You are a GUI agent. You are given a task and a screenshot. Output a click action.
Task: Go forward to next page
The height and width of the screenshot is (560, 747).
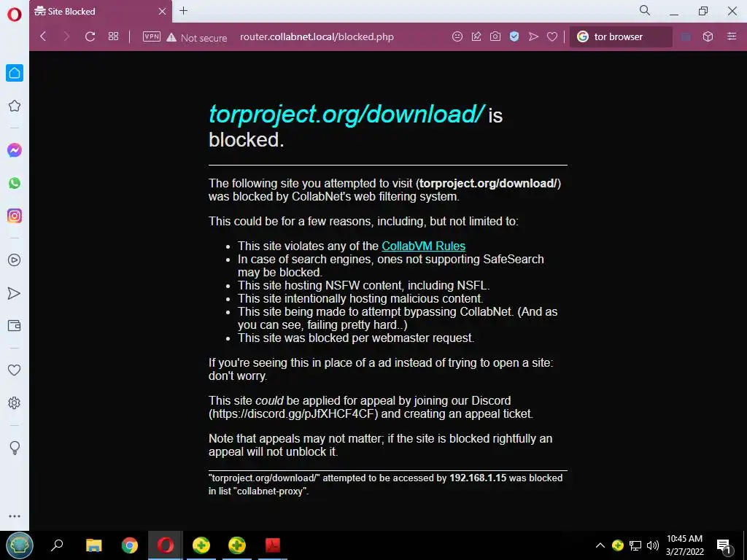[66, 36]
